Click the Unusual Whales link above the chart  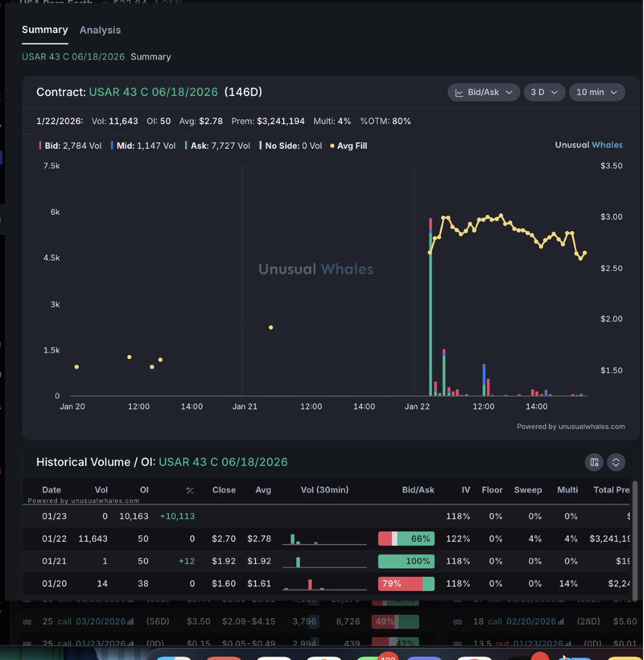point(588,145)
